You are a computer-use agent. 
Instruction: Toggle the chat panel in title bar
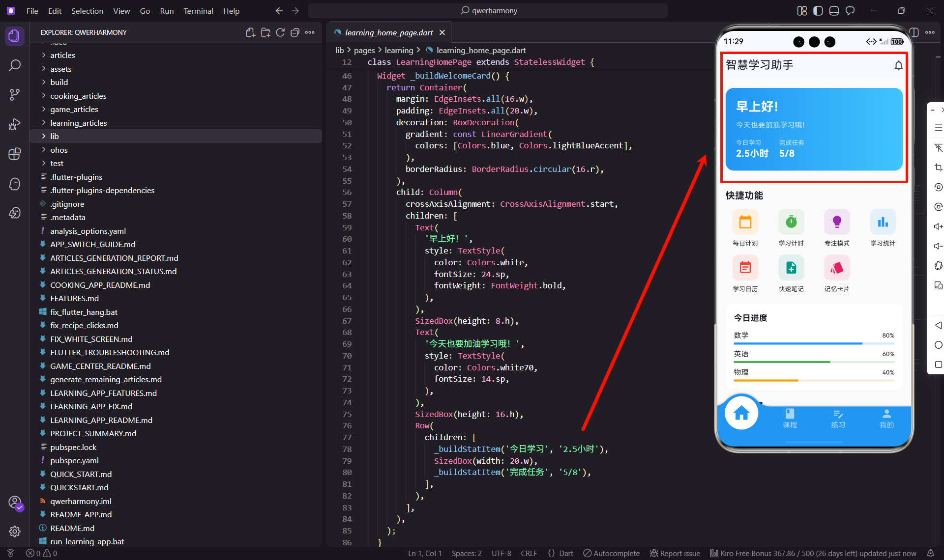(x=850, y=11)
